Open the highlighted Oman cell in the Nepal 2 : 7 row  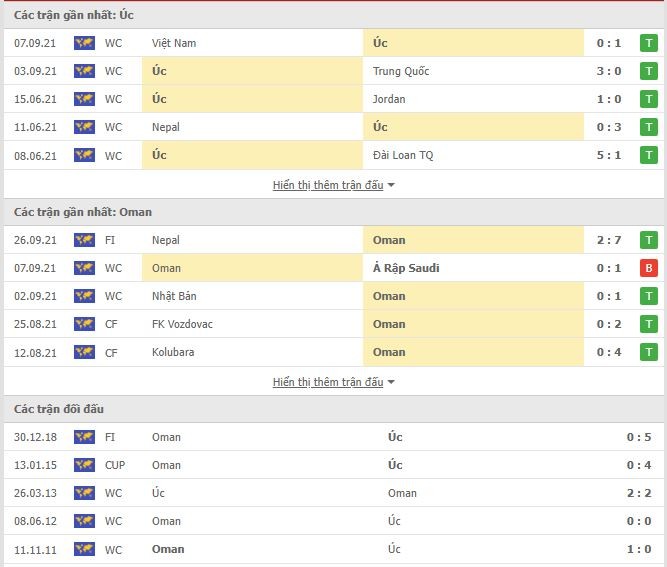(473, 240)
